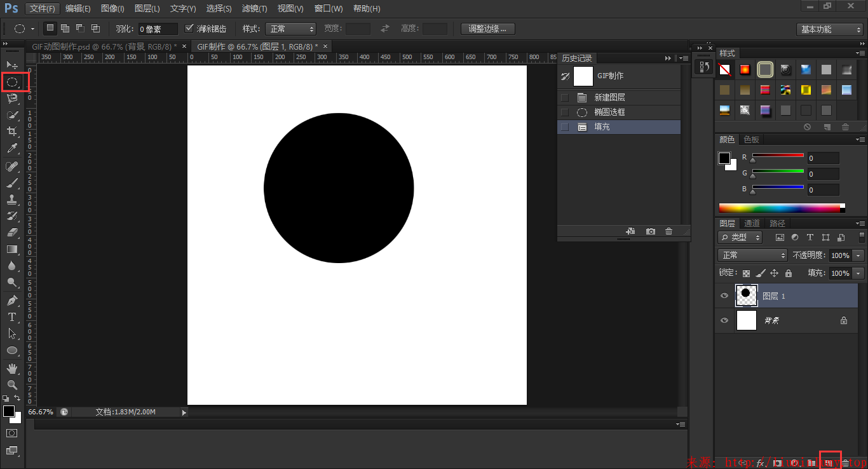Viewport: 868px width, 469px height.
Task: Select the Ellipse shape tool
Action: (x=12, y=350)
